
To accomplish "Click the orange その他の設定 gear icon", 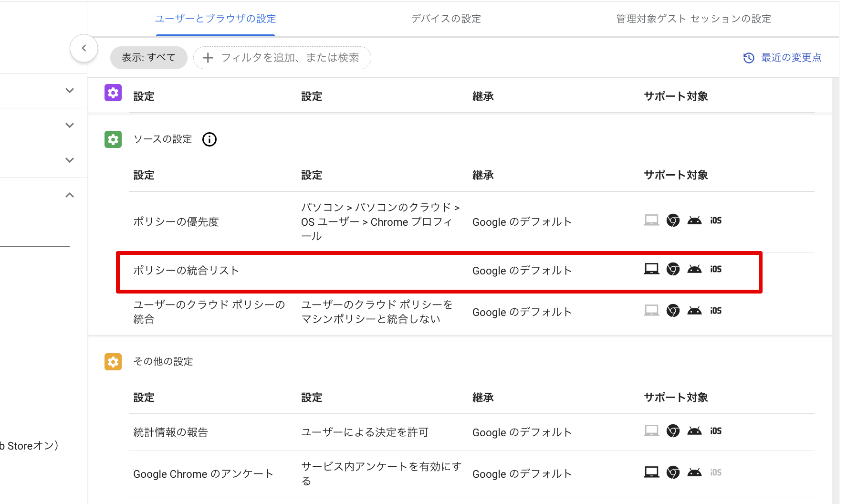I will [113, 362].
